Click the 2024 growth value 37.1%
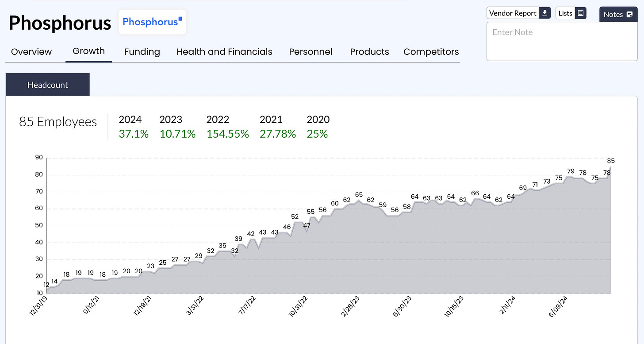 tap(134, 134)
